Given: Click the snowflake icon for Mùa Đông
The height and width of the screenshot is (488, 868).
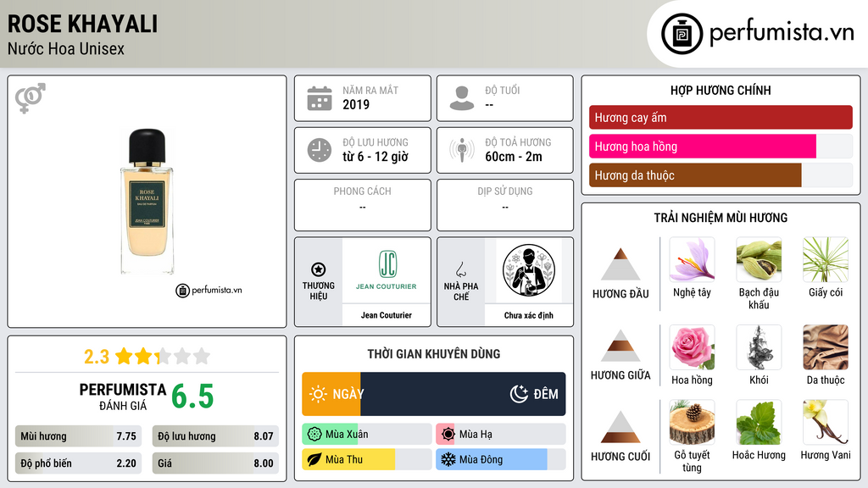Looking at the screenshot, I should point(448,460).
